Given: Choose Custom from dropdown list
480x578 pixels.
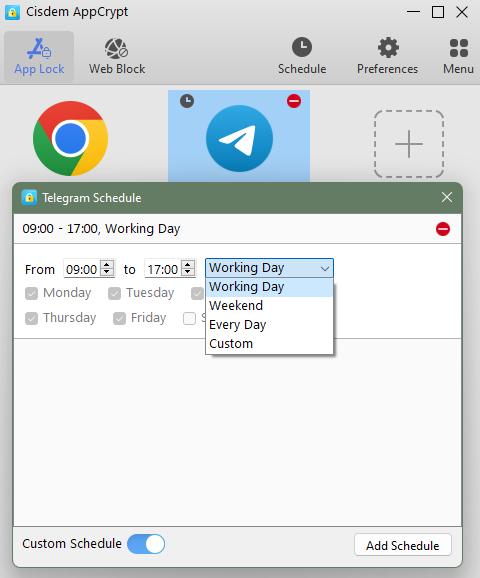Looking at the screenshot, I should pos(269,344).
